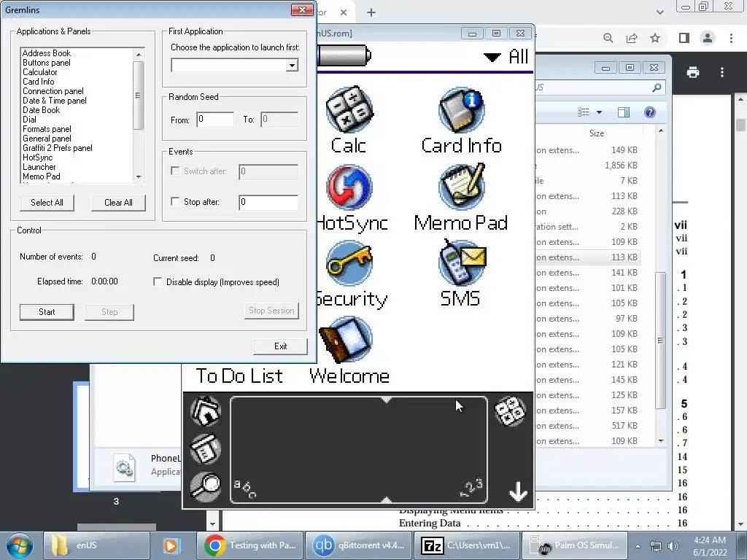Open a new Chrome tab

[x=371, y=12]
